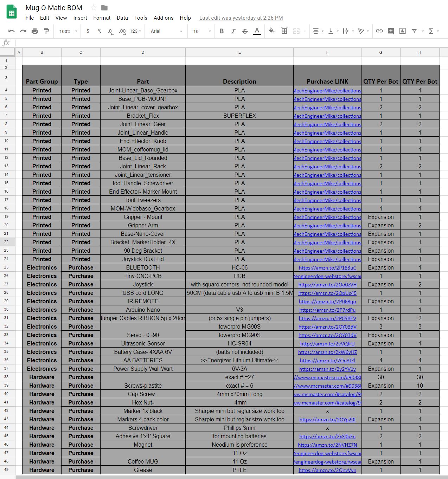Open the font size dropdown
448x479 pixels.
(202, 31)
